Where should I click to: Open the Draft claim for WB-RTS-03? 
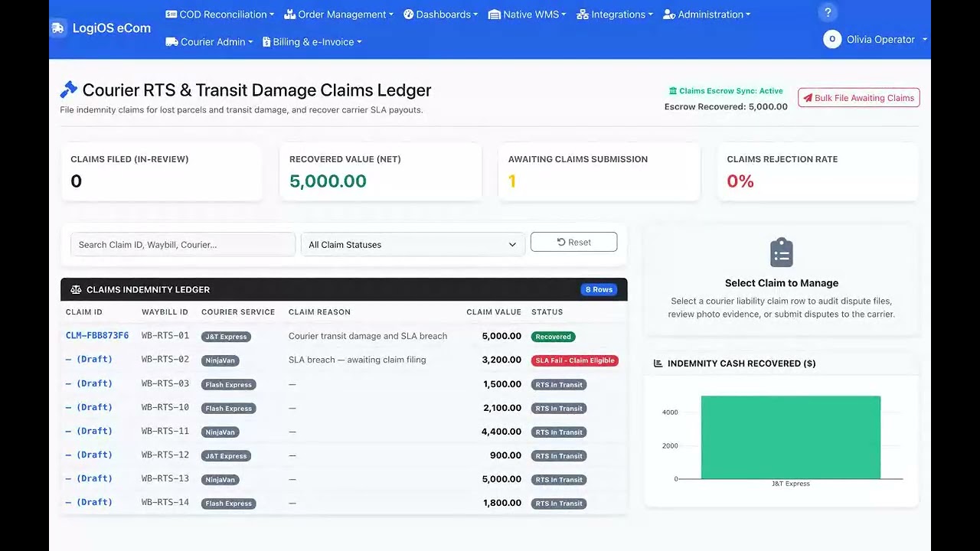click(89, 383)
